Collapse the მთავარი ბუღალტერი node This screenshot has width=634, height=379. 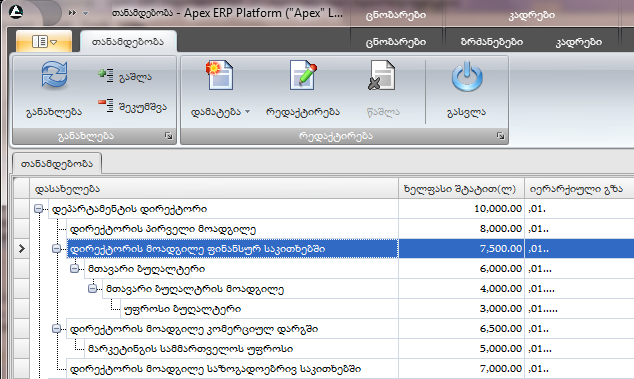click(x=75, y=269)
